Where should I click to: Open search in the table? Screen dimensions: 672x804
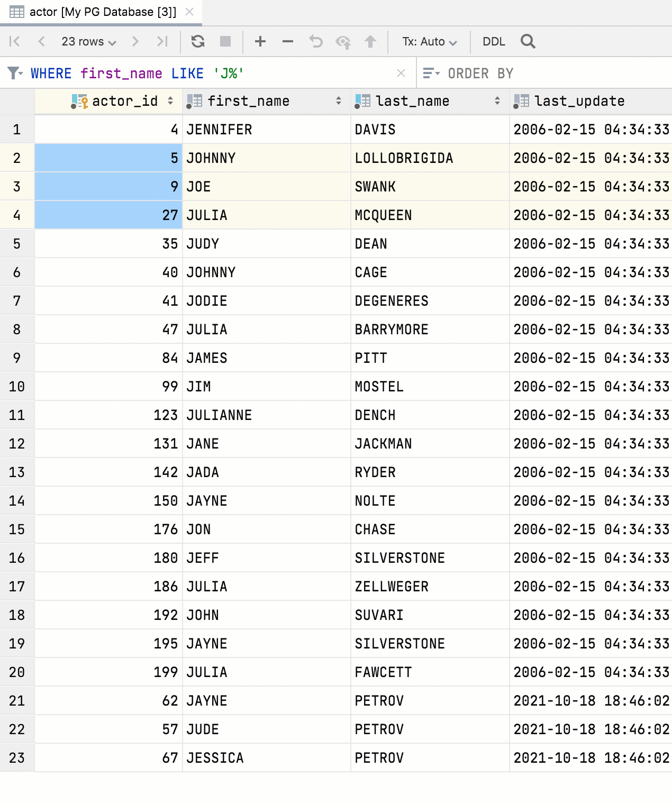[528, 41]
